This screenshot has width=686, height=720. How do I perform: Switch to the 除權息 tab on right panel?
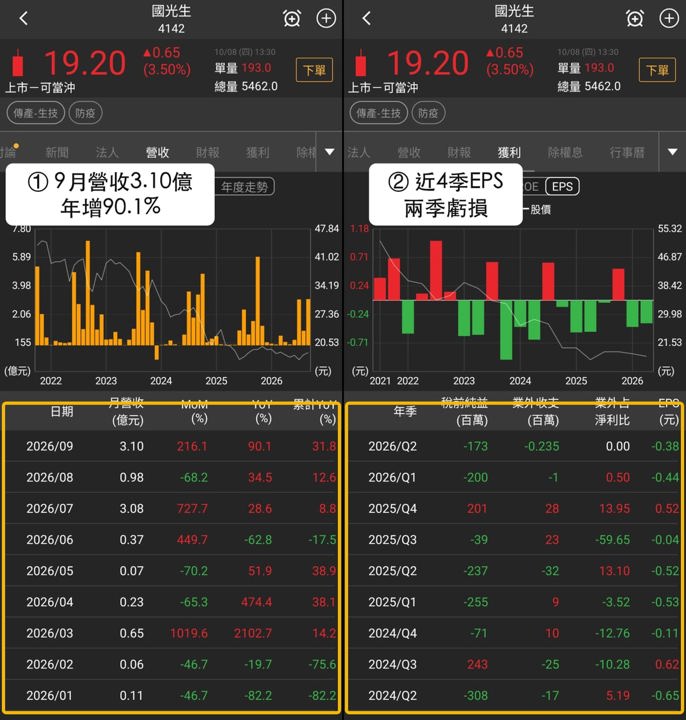(565, 152)
